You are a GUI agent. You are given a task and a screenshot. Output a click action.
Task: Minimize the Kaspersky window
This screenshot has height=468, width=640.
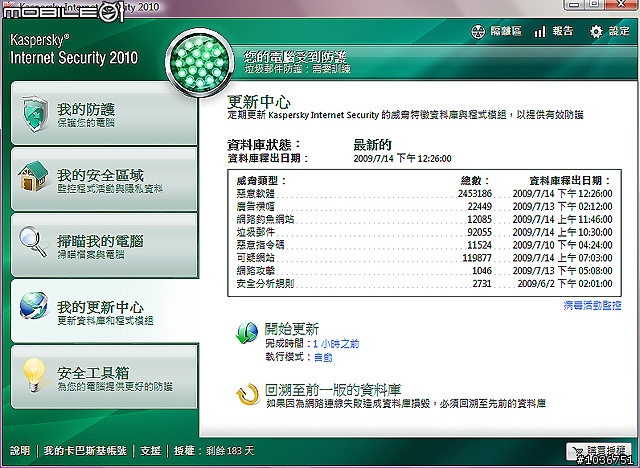tap(575, 4)
